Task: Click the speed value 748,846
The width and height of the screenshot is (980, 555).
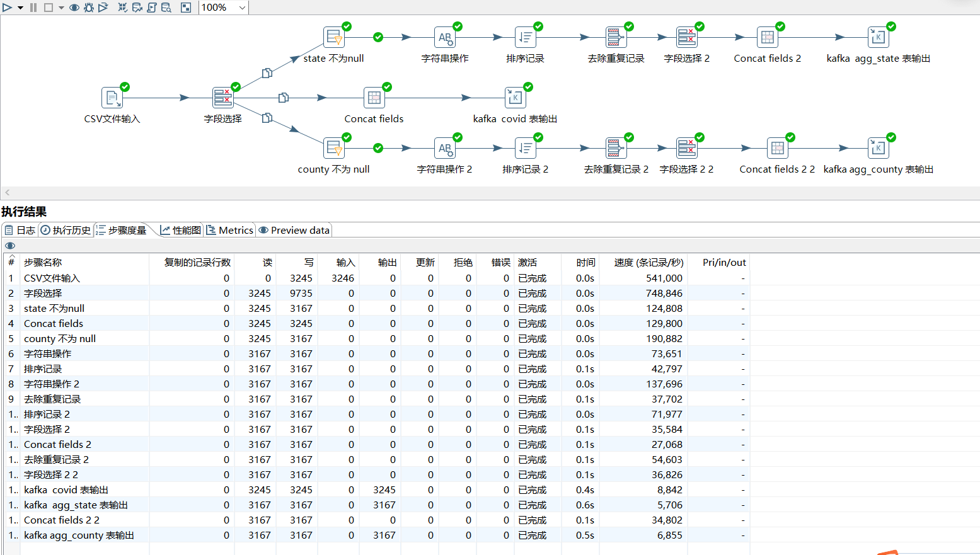Action: click(x=664, y=293)
